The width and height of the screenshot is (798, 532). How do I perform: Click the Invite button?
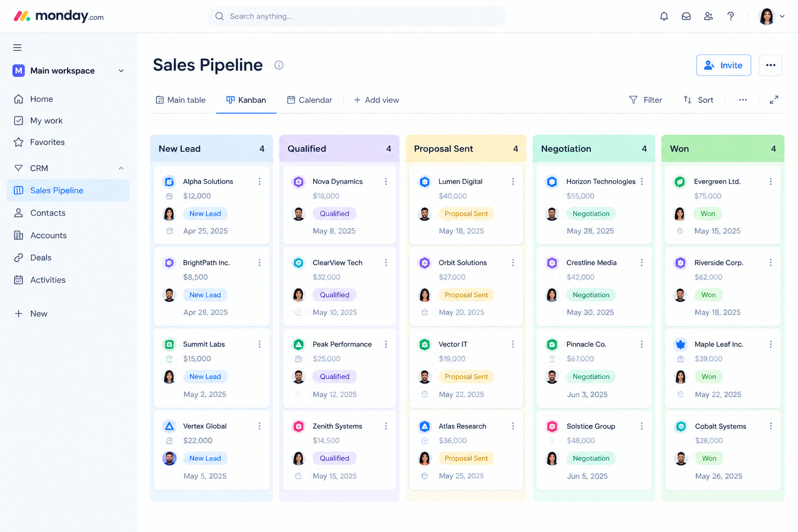(723, 65)
